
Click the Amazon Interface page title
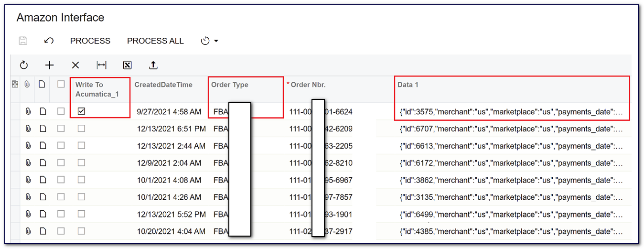[x=60, y=18]
